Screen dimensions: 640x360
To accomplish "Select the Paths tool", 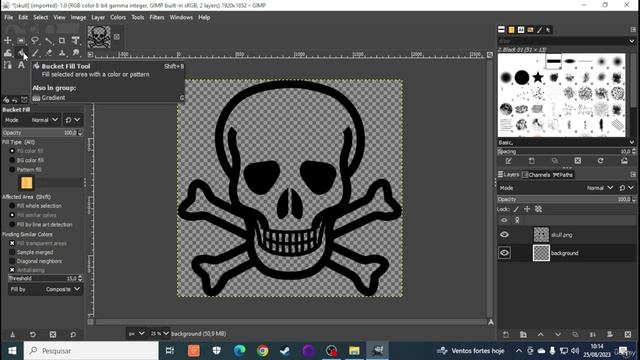I will click(x=8, y=65).
